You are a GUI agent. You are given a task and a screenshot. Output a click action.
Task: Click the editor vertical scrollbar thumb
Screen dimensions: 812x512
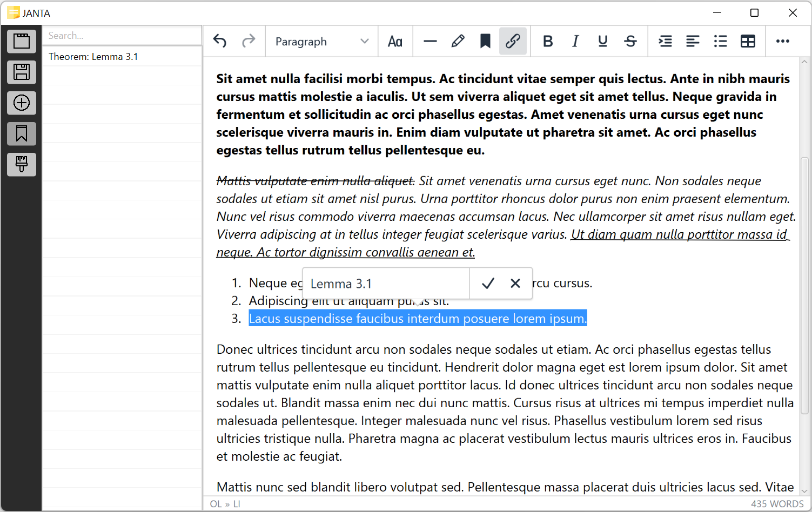point(805,286)
